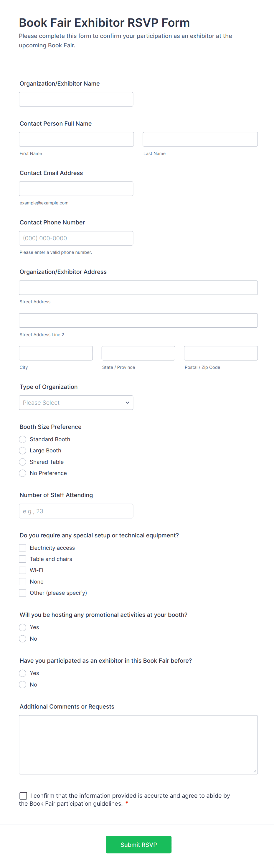The height and width of the screenshot is (868, 274).
Task: Focus the Organization/Exhibitor Name field
Action: [x=76, y=99]
